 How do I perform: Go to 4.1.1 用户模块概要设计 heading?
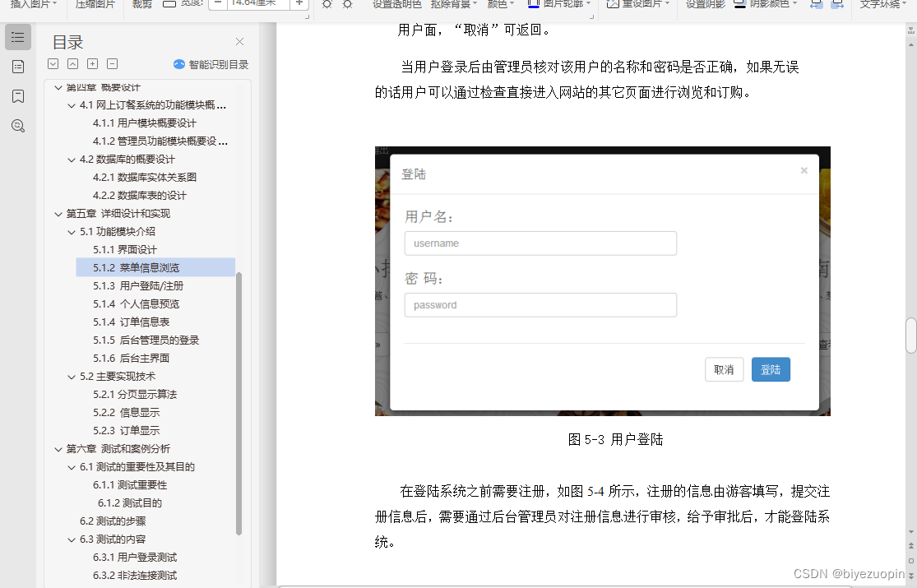tap(145, 123)
